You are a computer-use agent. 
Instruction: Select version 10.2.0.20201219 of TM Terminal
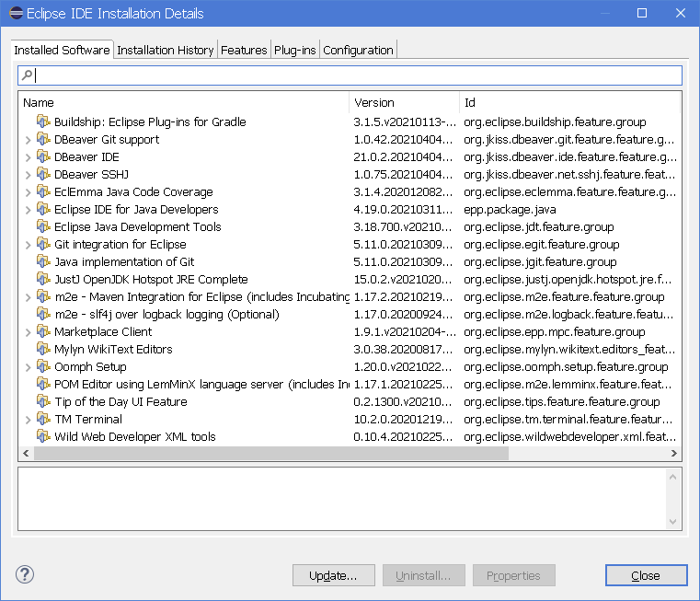click(x=403, y=419)
